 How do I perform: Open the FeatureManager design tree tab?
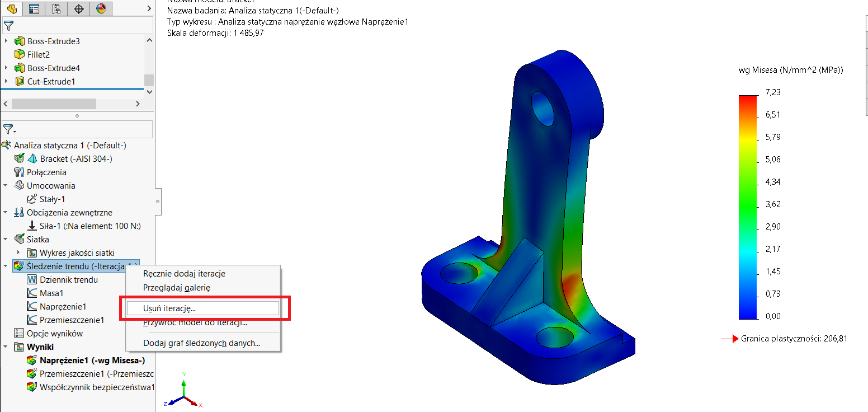pyautogui.click(x=12, y=8)
